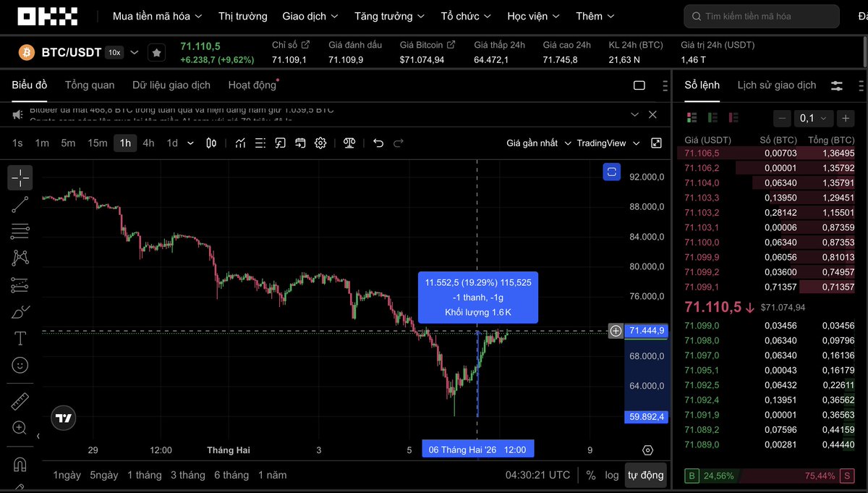Set chart range to 5ngày

(104, 475)
